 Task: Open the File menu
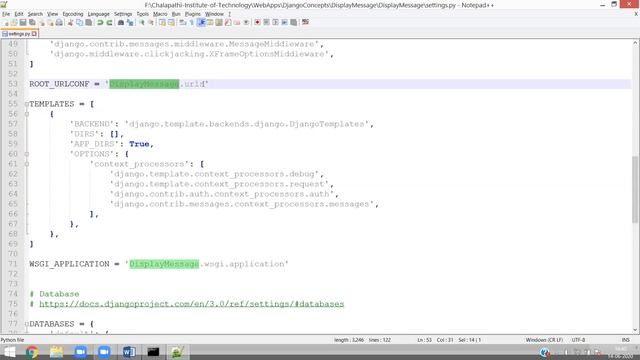pos(6,14)
